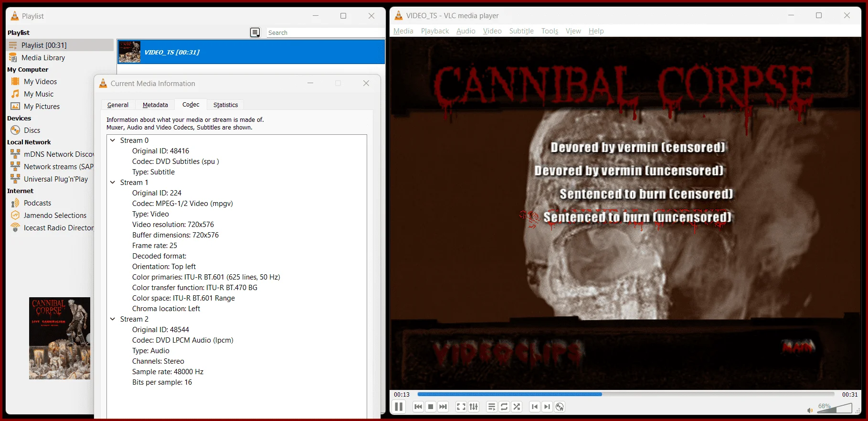The image size is (868, 421).
Task: Open the View menu
Action: [573, 31]
